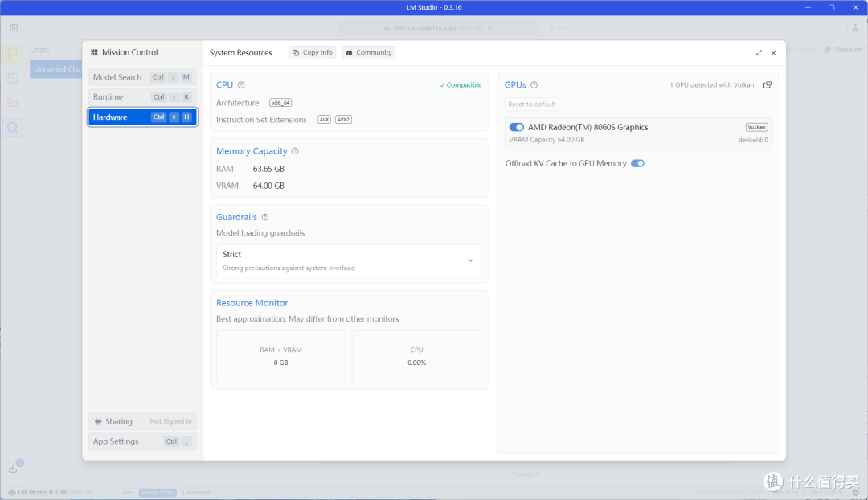Click the Sharing gear icon
Screen dimensions: 868x500
tap(98, 421)
